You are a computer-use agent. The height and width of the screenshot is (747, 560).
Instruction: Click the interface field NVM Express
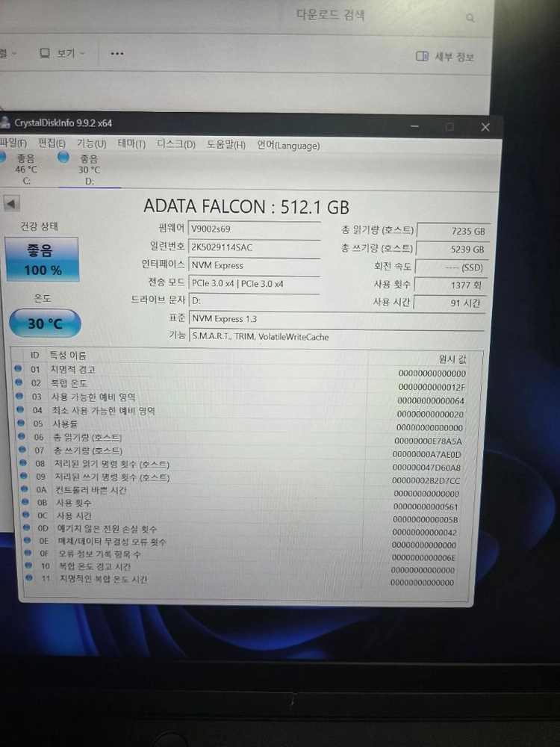[255, 265]
